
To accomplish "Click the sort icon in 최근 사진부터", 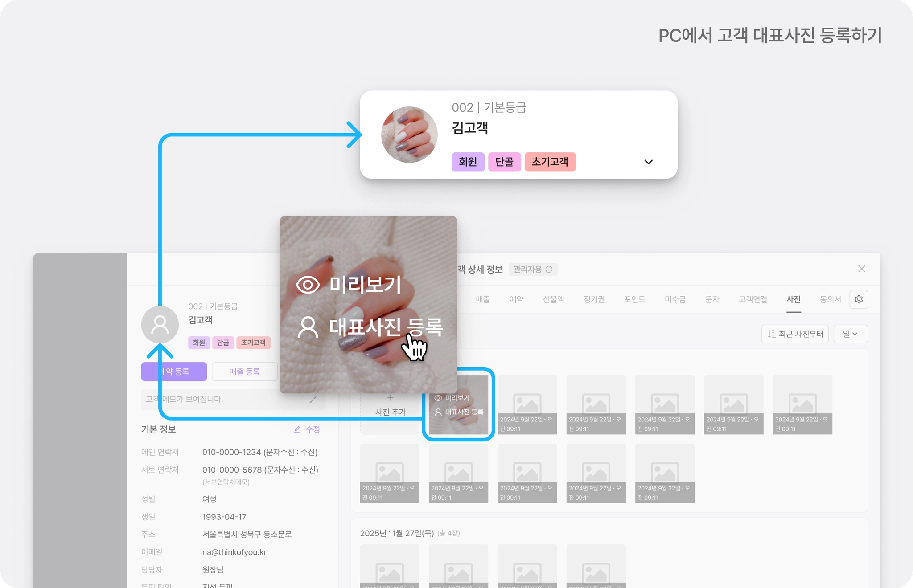I will [x=771, y=334].
